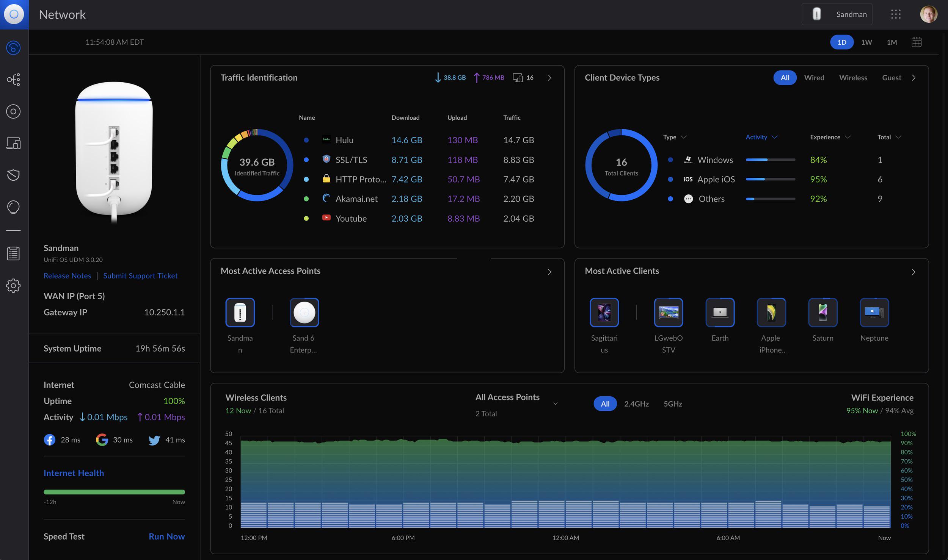The image size is (948, 560).
Task: Select the 1M time range
Action: click(x=892, y=42)
